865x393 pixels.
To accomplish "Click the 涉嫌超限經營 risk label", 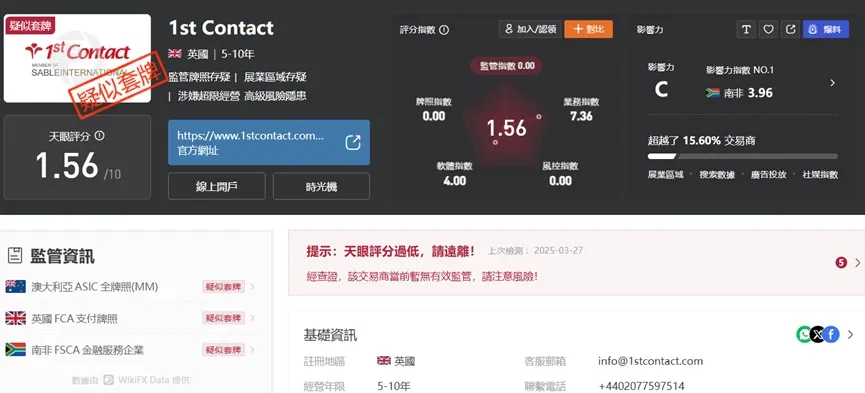I will 209,96.
